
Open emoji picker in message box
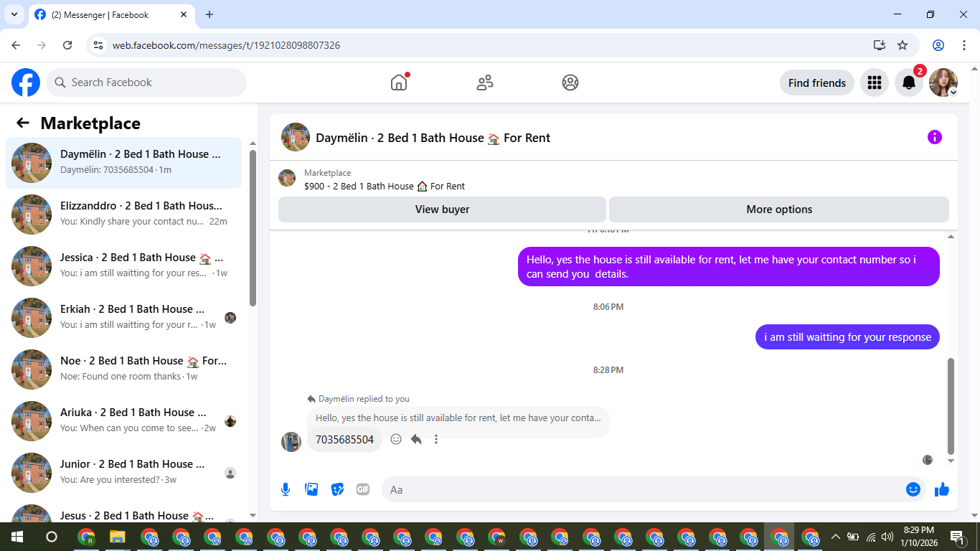tap(913, 489)
